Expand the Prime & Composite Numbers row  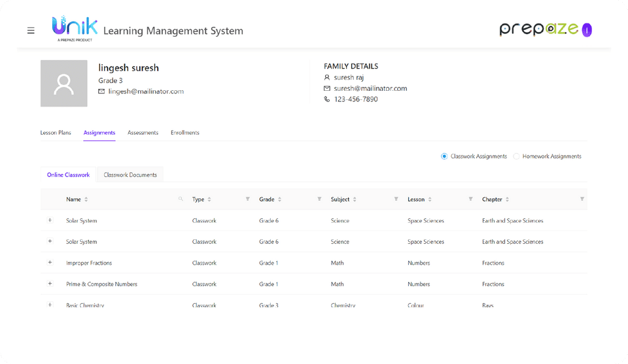50,284
